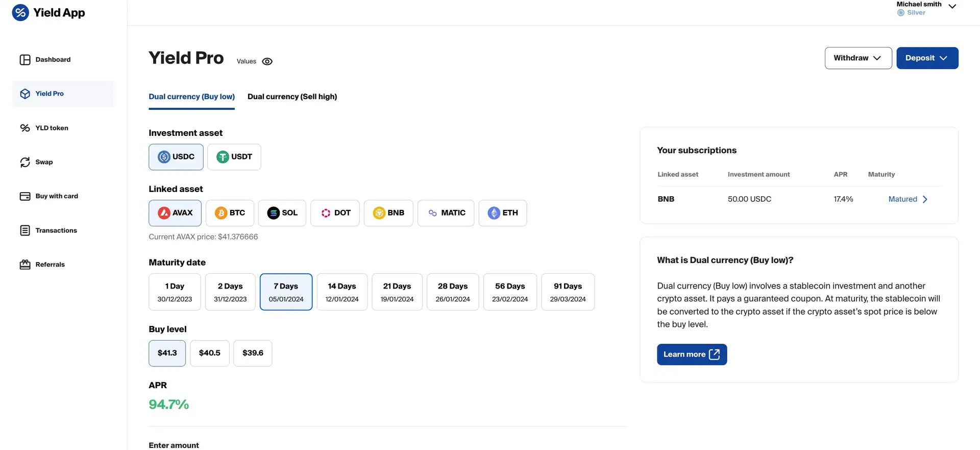
Task: Toggle Values visibility eye icon
Action: (x=267, y=61)
